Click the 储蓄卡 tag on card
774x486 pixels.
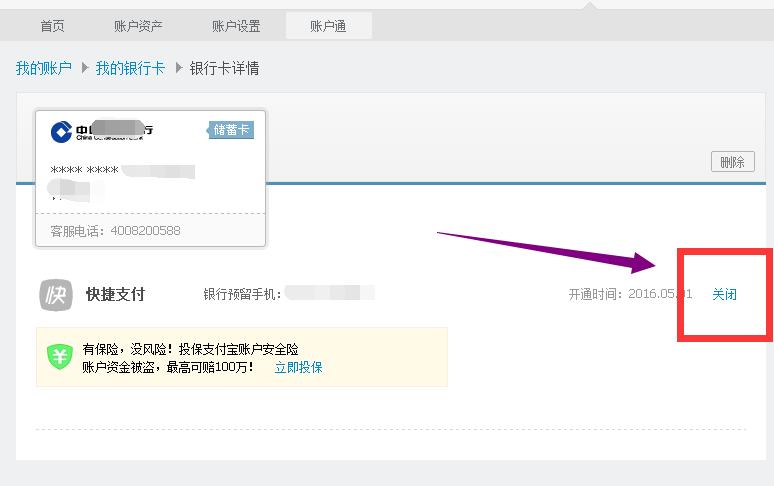click(x=231, y=130)
